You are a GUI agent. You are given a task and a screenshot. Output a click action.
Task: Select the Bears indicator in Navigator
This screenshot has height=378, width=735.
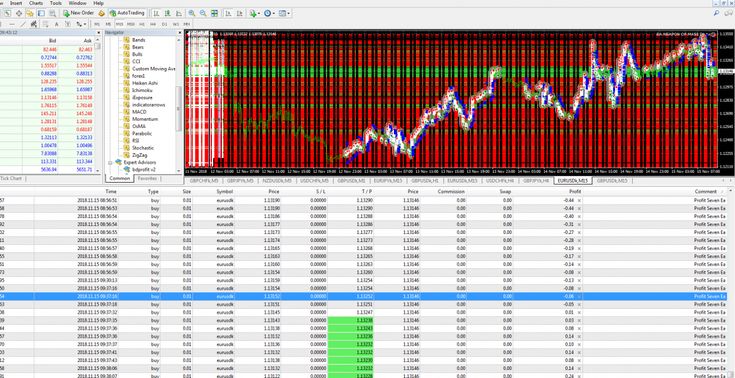pos(138,47)
